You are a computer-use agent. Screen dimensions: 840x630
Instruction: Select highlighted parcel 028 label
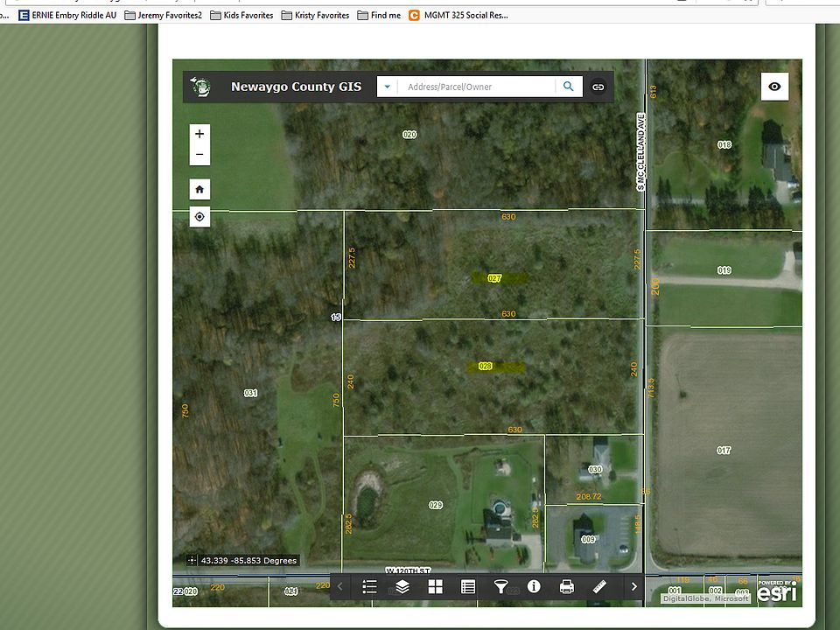click(486, 366)
